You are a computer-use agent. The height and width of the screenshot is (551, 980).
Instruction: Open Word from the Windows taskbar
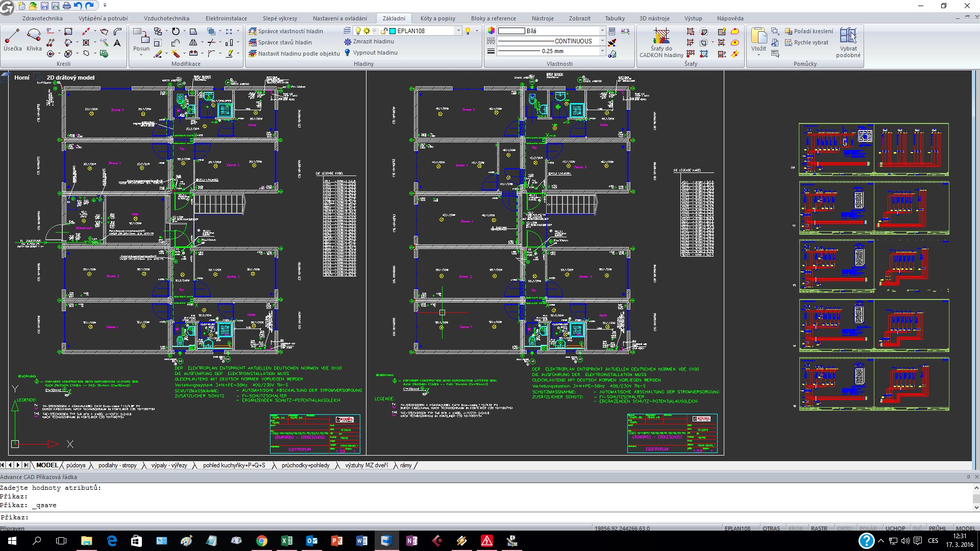pyautogui.click(x=361, y=541)
